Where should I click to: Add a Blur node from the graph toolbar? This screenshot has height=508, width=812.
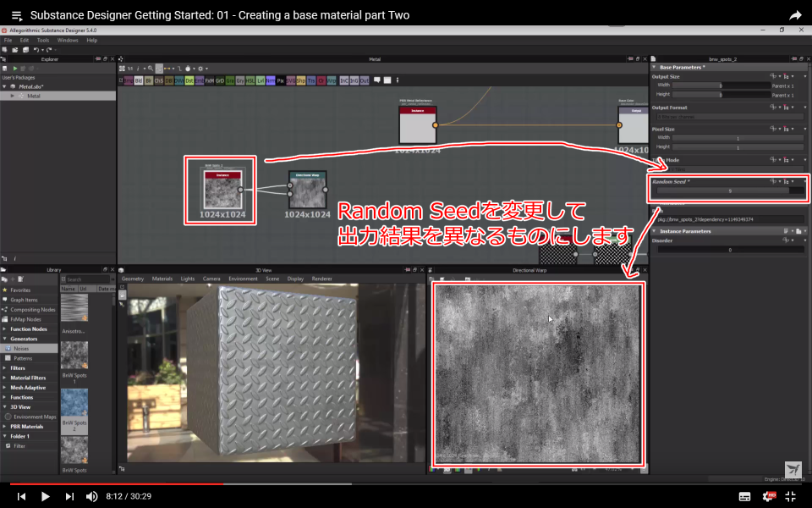(149, 81)
